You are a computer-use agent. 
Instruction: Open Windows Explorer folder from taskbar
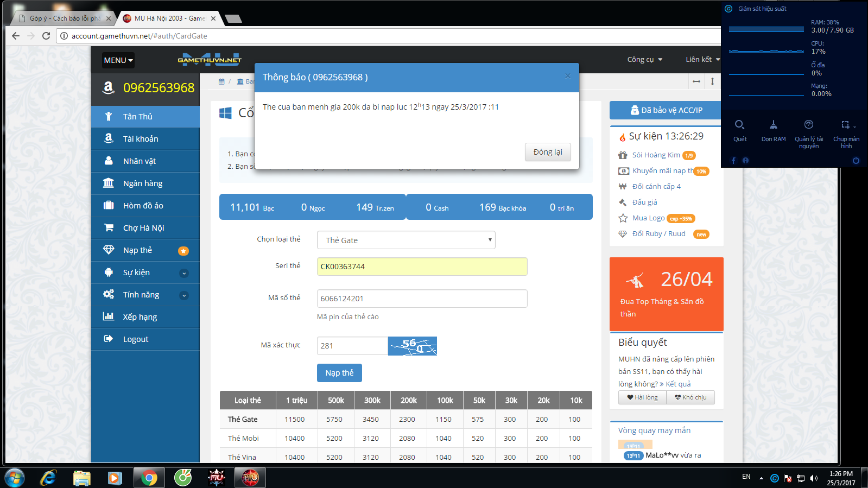click(x=82, y=478)
